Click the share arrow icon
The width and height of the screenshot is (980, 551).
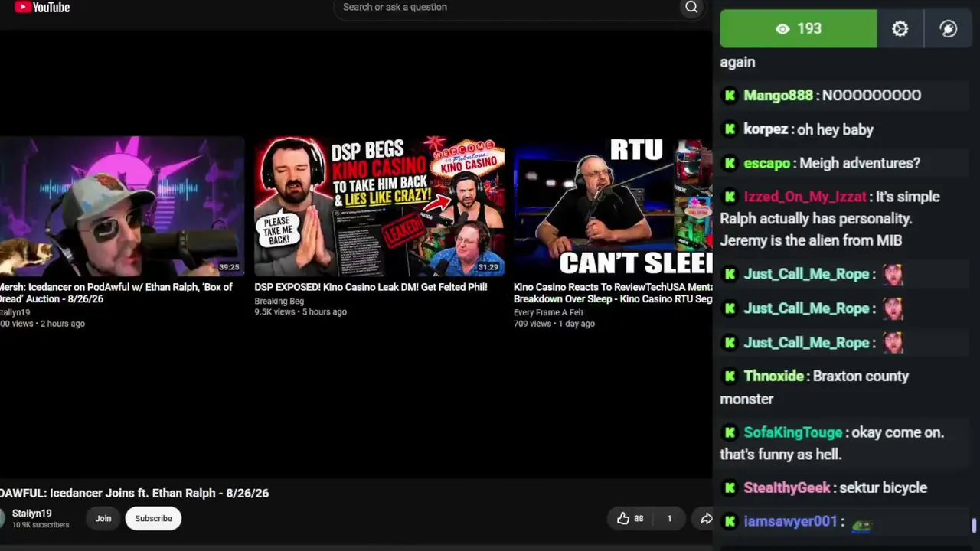(x=706, y=518)
